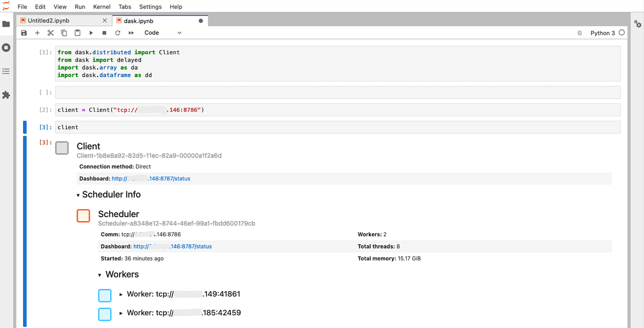Copy the selected cells
This screenshot has height=328, width=644.
[x=64, y=33]
